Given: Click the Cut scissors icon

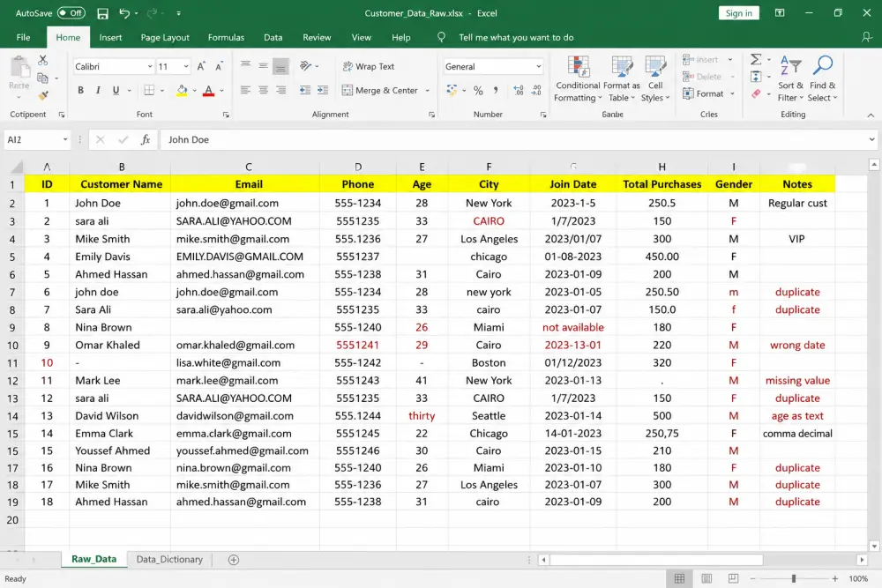Looking at the screenshot, I should tap(42, 60).
